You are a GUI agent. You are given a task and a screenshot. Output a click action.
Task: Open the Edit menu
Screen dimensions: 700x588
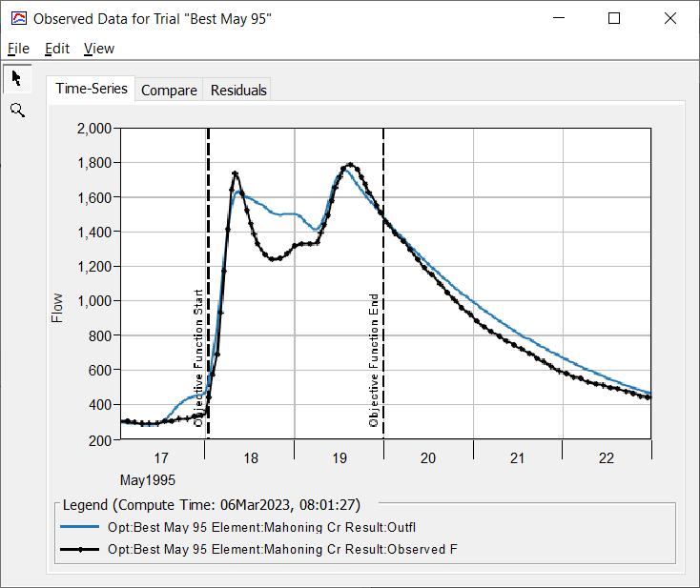click(56, 49)
